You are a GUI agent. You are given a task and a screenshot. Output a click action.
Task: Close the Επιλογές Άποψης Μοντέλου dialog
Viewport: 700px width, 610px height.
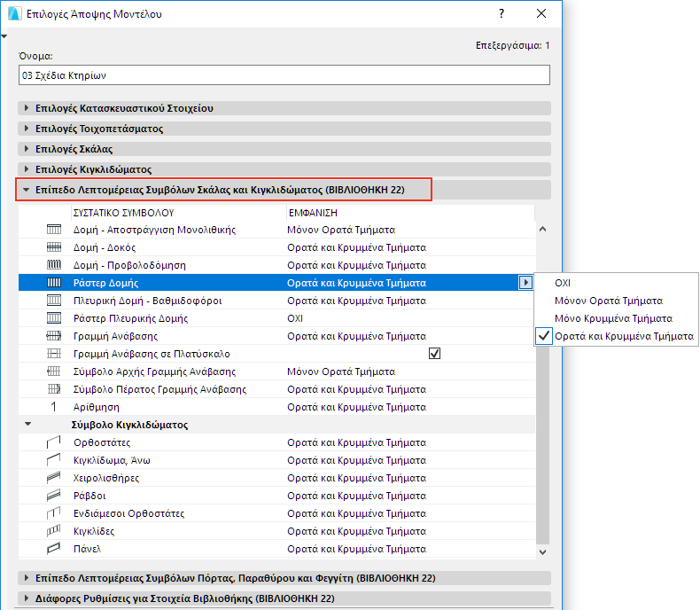(541, 13)
